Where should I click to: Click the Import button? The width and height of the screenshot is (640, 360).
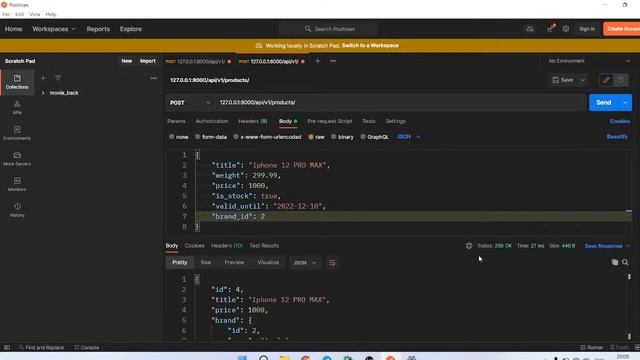coord(148,61)
